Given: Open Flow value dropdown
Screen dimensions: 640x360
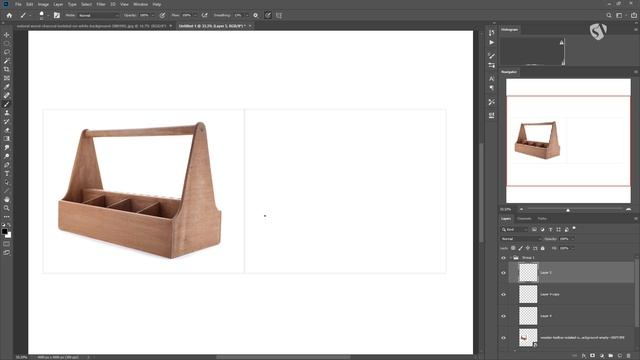Looking at the screenshot, I should point(195,16).
